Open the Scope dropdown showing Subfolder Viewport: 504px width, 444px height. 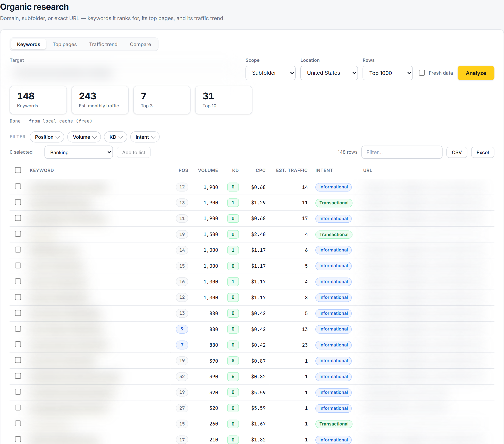(270, 73)
